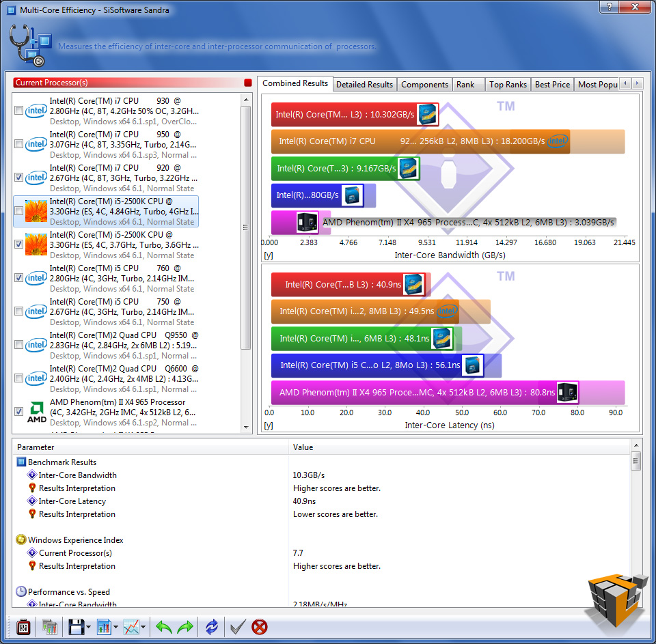Click the [y] axis toggle under latency chart
This screenshot has height=644, width=656.
click(x=268, y=425)
